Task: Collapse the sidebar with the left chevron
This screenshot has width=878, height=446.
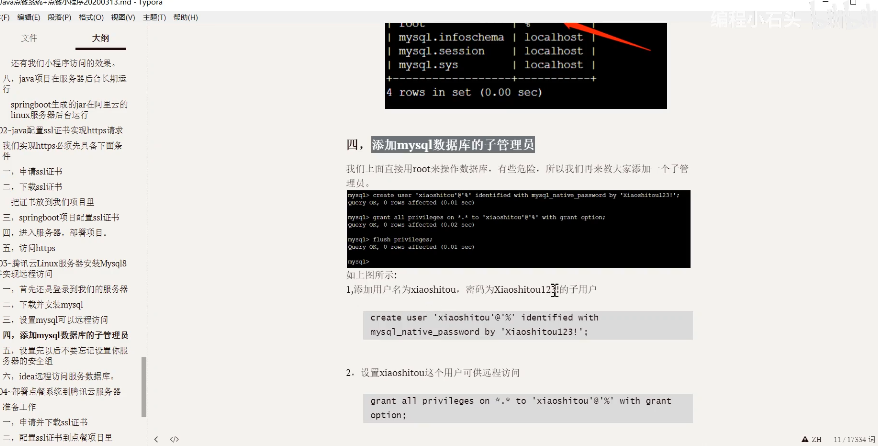Action: (156, 439)
